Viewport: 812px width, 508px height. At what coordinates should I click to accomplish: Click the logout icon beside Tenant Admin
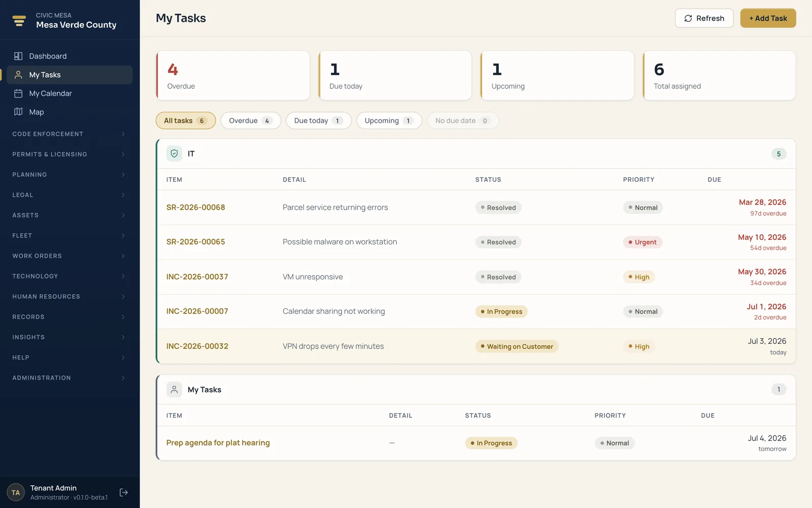(123, 492)
